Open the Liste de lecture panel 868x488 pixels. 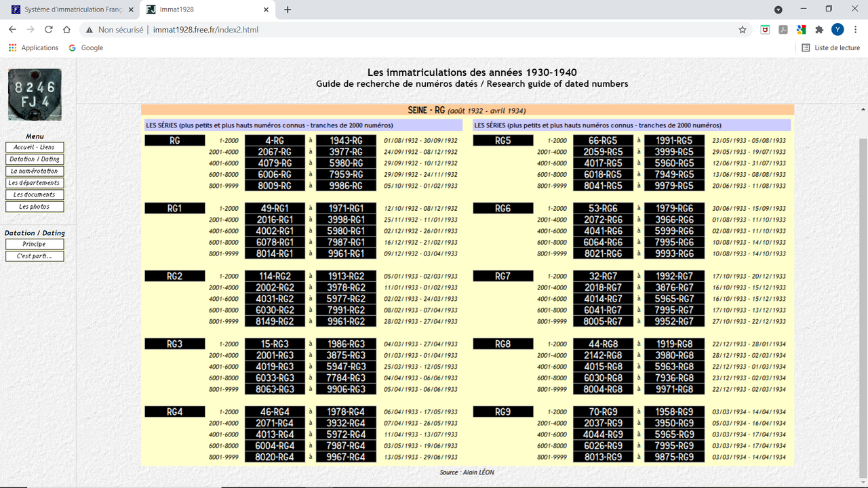click(831, 48)
